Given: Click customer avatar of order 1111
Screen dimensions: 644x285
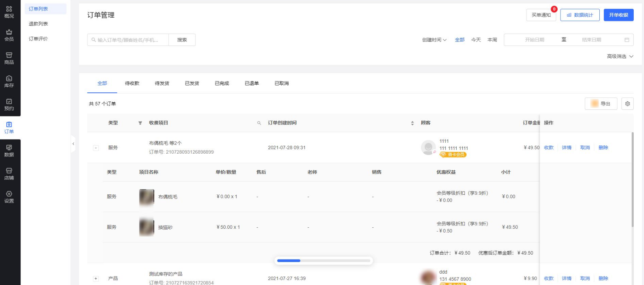Looking at the screenshot, I should [428, 147].
